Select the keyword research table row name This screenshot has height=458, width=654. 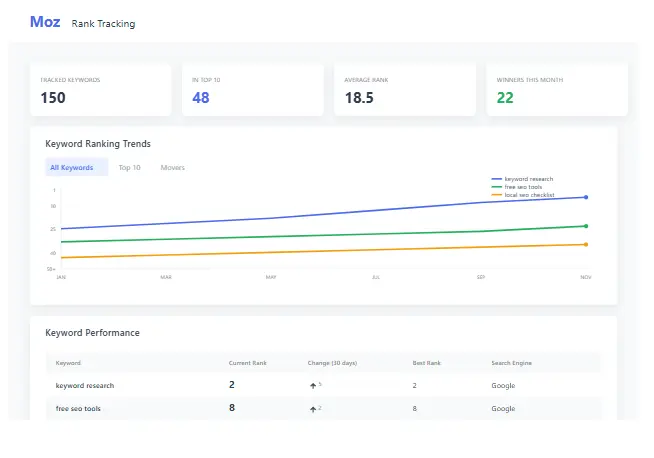coord(85,385)
